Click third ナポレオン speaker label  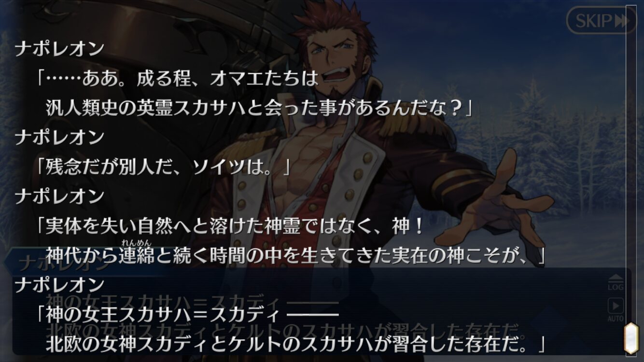pos(59,196)
